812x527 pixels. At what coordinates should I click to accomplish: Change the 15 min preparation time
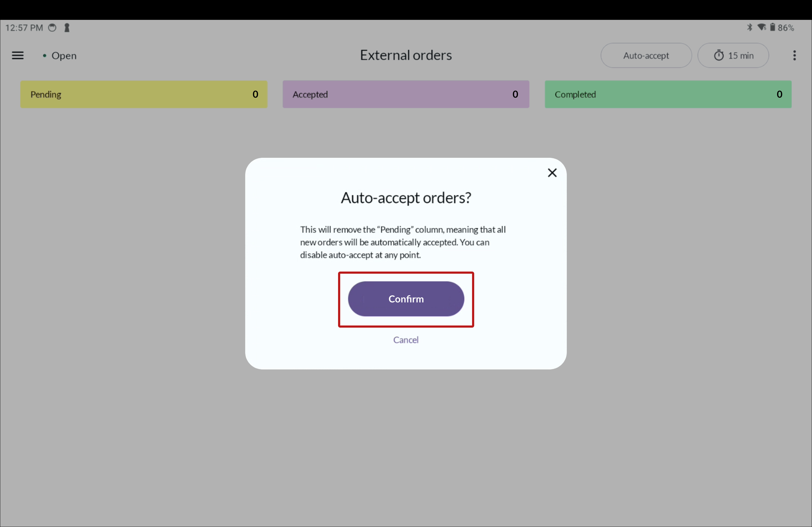(733, 55)
